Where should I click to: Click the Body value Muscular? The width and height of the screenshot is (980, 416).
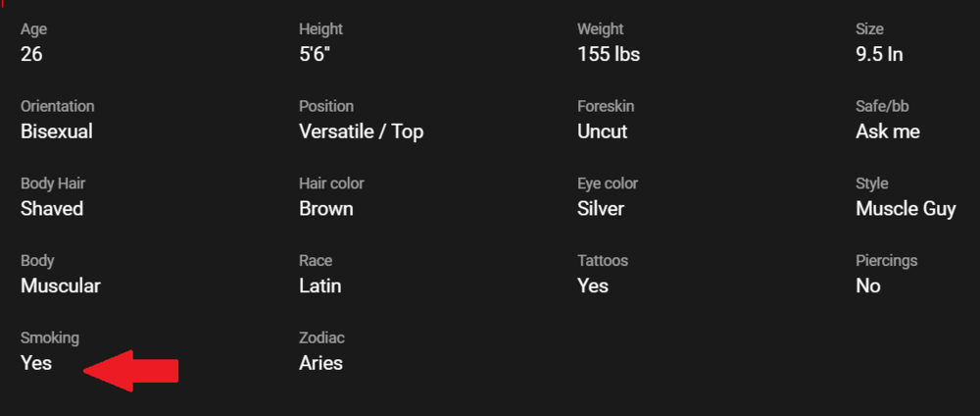(x=61, y=286)
